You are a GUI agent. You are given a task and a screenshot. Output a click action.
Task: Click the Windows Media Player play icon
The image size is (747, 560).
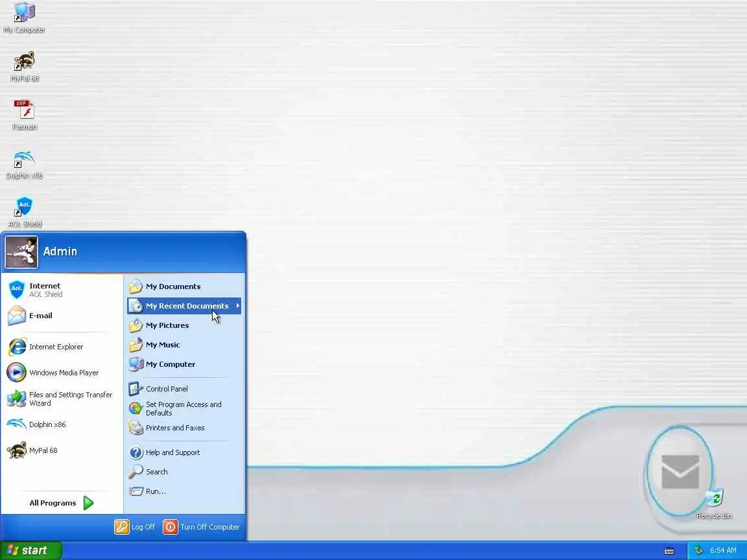pyautogui.click(x=16, y=373)
